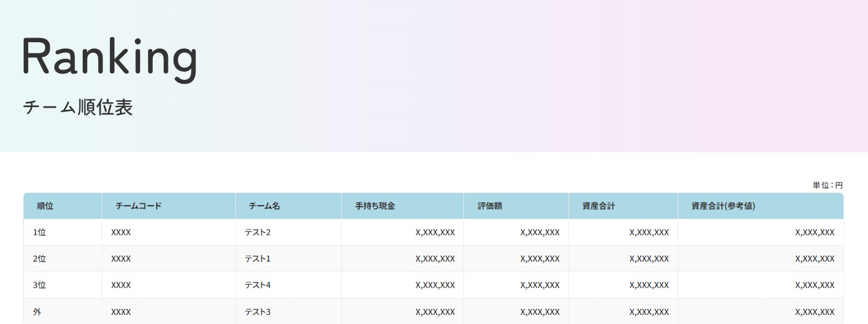Click team name テスト2
Screen dimensions: 868x324
pos(258,233)
